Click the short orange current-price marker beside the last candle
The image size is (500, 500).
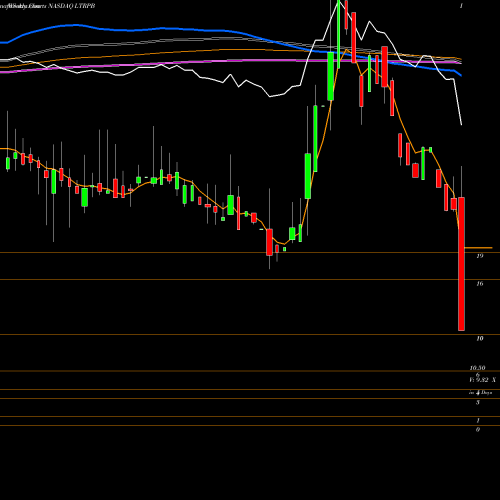[x=478, y=248]
